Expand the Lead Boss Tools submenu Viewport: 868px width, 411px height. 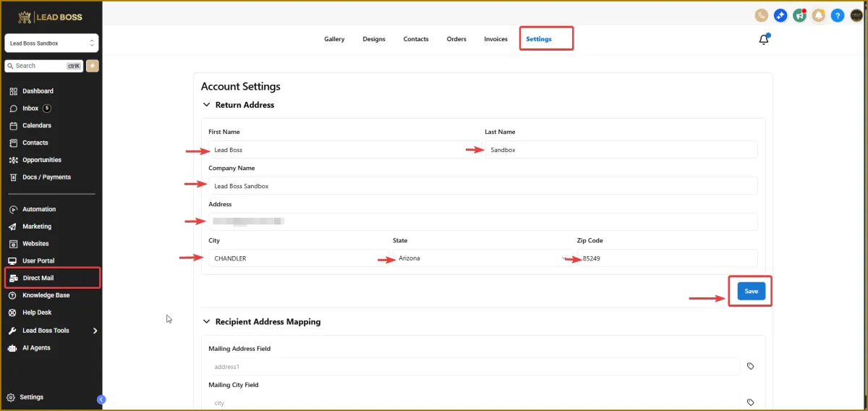click(x=95, y=331)
